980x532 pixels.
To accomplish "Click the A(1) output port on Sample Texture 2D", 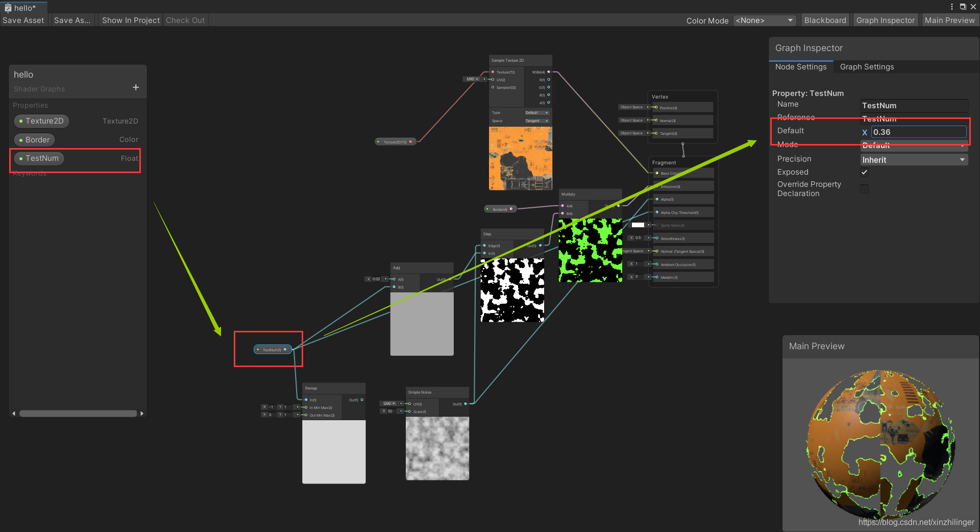I will (549, 103).
